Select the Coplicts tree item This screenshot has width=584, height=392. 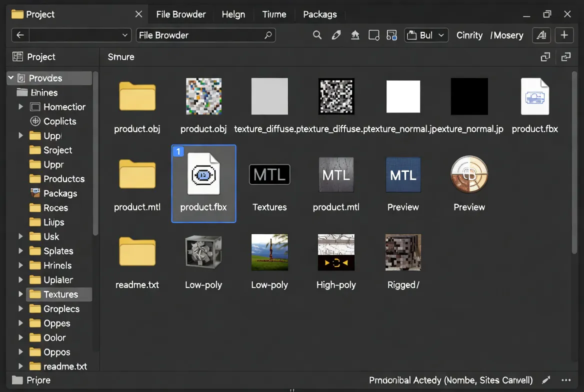coord(59,121)
